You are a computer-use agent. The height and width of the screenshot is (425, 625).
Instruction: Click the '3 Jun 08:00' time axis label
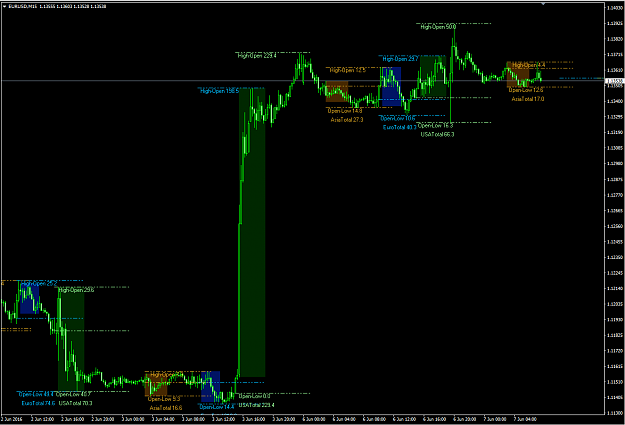click(x=193, y=419)
